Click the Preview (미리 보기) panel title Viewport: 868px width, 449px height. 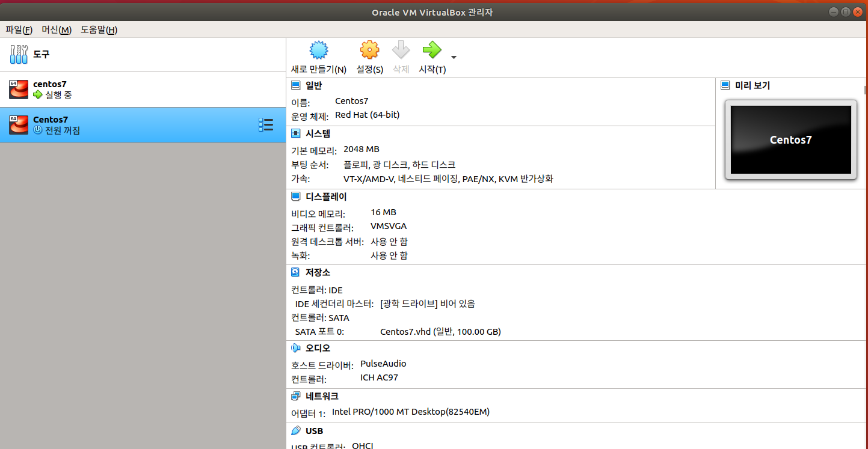(753, 85)
